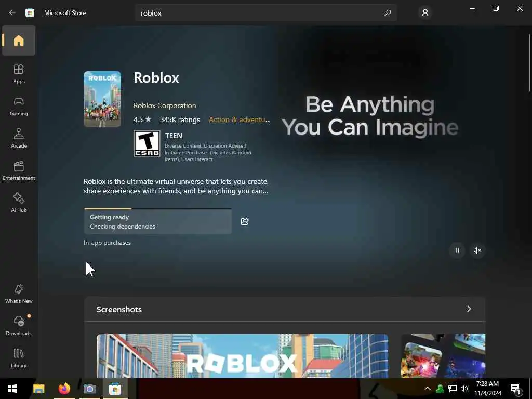Click the green user tray icon
Screen dimensions: 532x399
click(440, 389)
